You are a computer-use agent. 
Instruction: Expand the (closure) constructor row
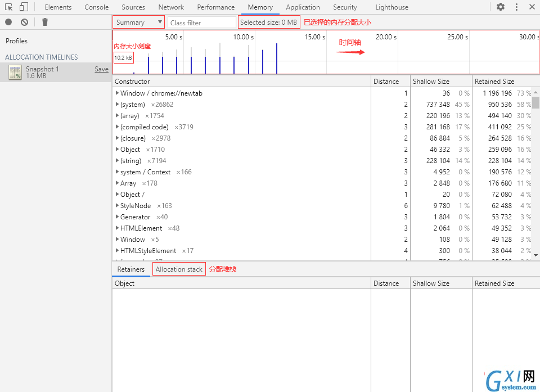point(117,138)
